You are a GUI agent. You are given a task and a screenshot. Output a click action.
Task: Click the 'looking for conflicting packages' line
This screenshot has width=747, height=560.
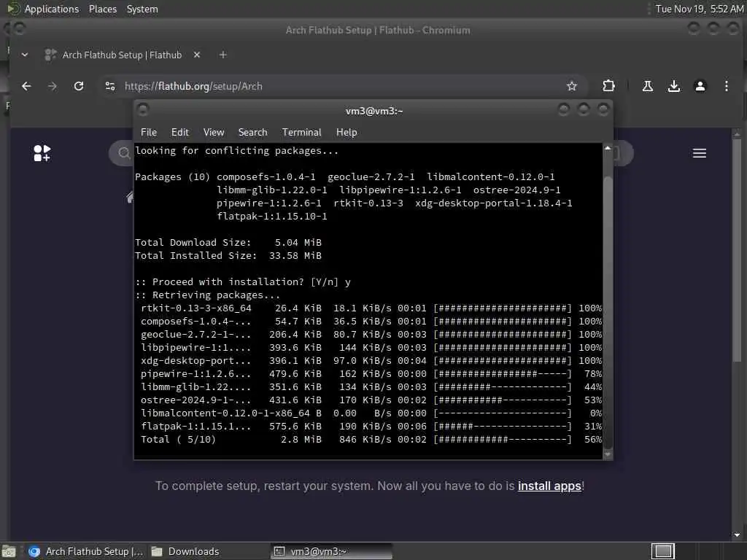[x=237, y=151]
